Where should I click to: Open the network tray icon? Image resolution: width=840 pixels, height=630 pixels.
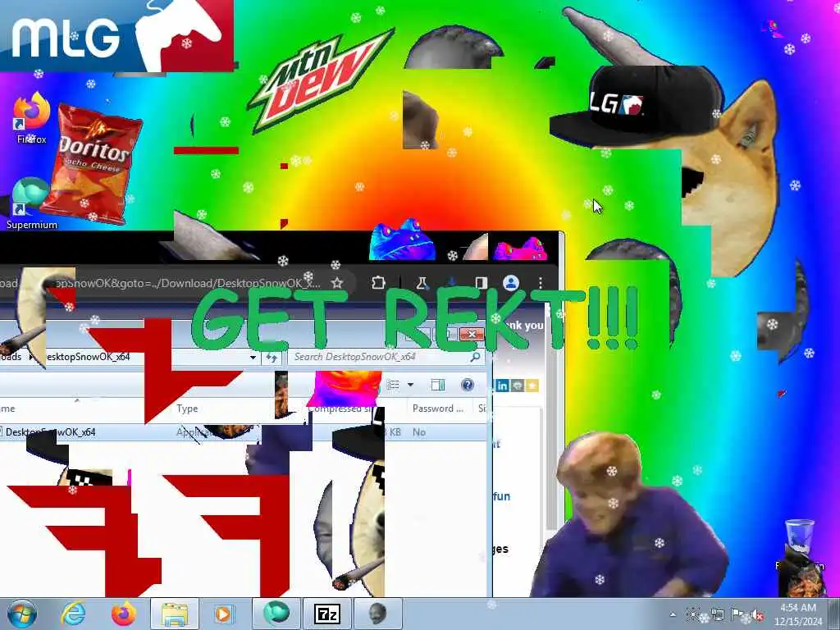coord(717,614)
